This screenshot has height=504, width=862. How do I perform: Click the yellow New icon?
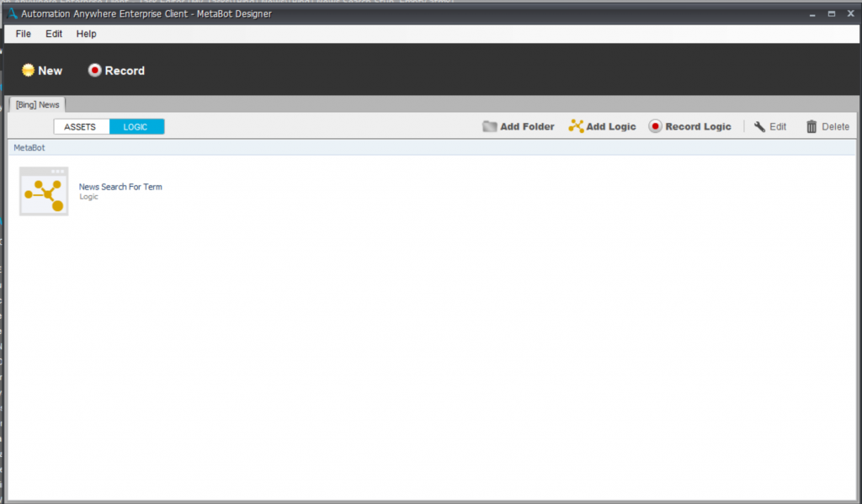point(28,71)
